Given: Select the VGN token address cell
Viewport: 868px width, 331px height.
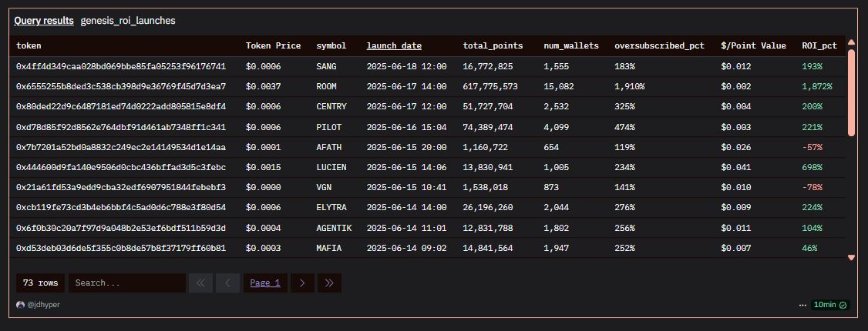Looking at the screenshot, I should pos(121,187).
